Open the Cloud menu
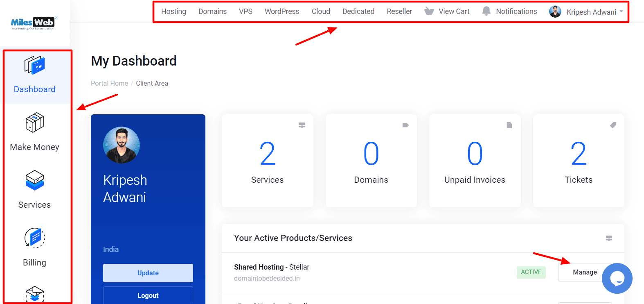644x304 pixels. pos(321,11)
